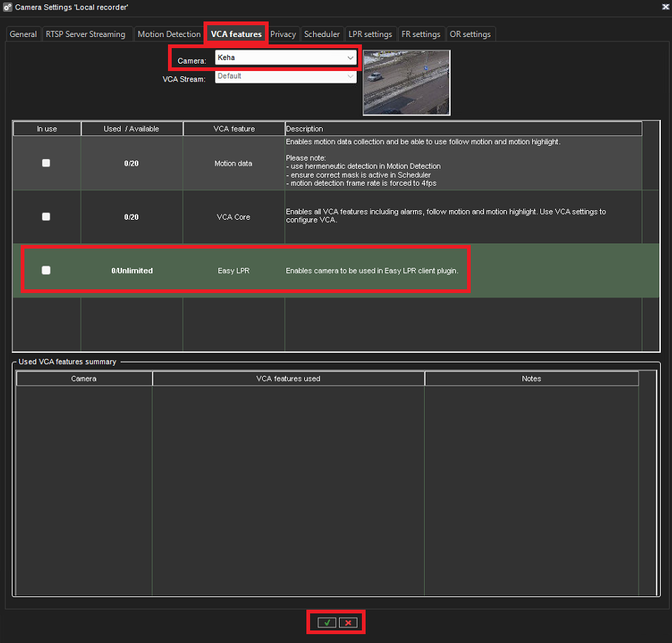This screenshot has height=643, width=672.
Task: Switch to the General tab
Action: pos(23,34)
